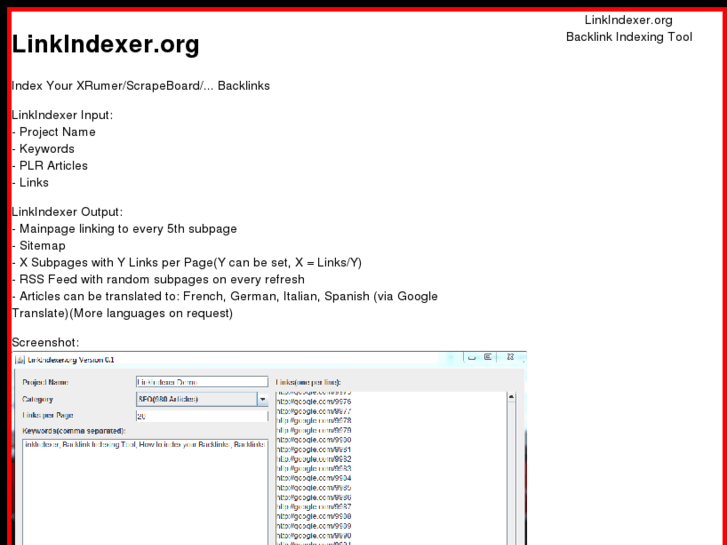Click the '- Keywords' list item
The image size is (727, 545).
pos(43,149)
